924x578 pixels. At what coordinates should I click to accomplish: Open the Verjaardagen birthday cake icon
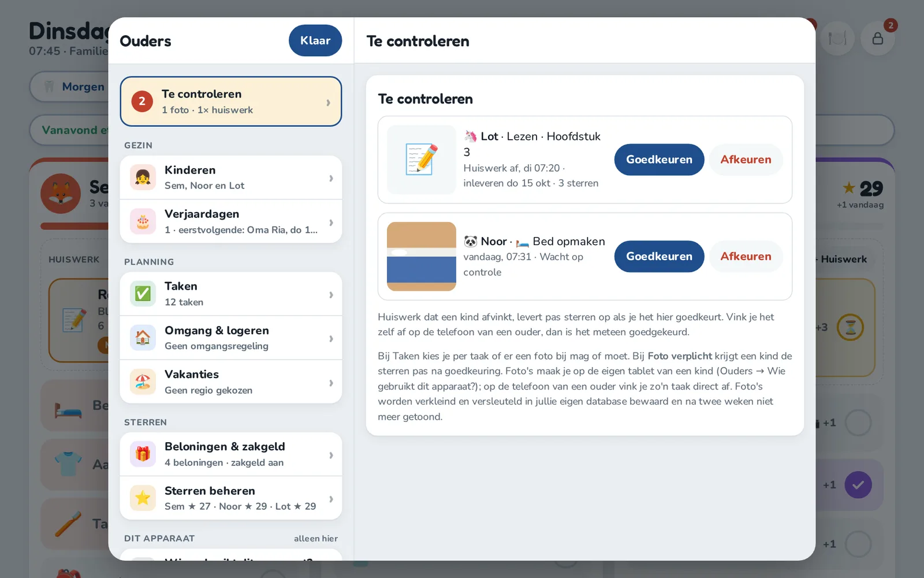point(143,221)
